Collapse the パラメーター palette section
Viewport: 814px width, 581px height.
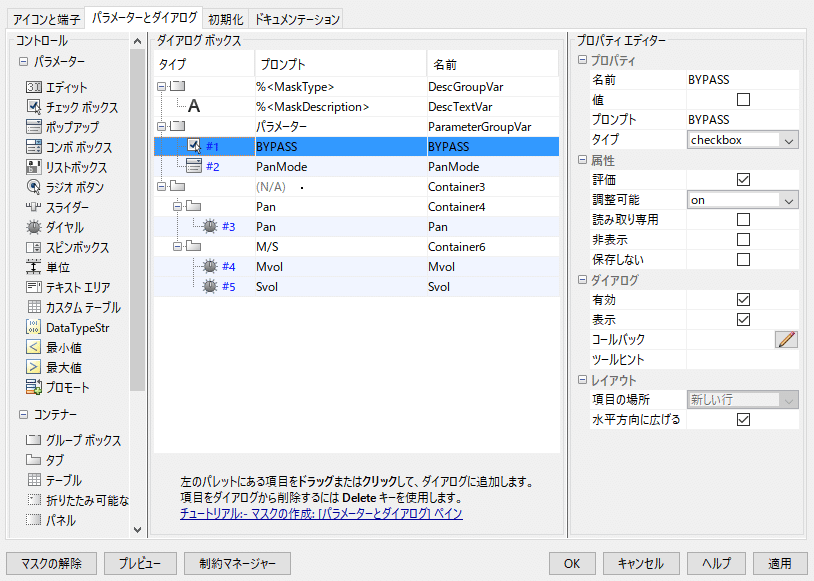23,62
